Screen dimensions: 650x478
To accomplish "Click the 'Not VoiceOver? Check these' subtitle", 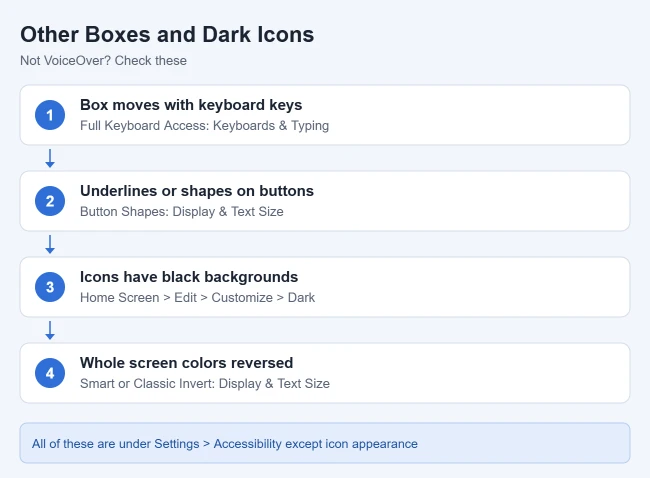I will [104, 61].
